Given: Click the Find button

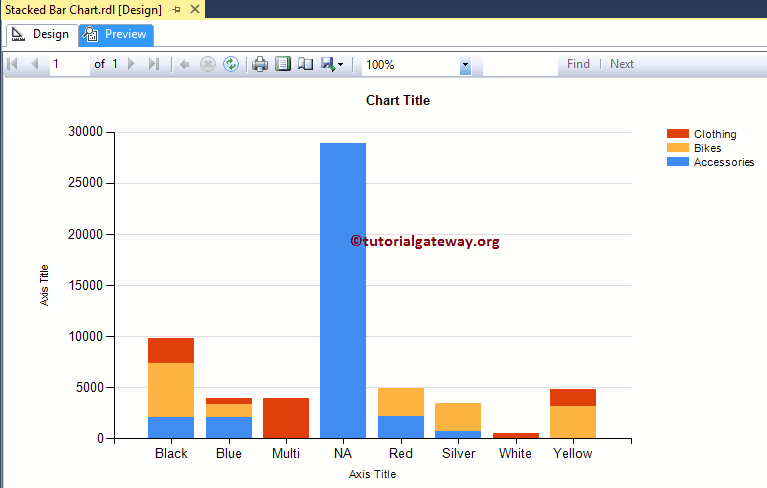Looking at the screenshot, I should (578, 64).
